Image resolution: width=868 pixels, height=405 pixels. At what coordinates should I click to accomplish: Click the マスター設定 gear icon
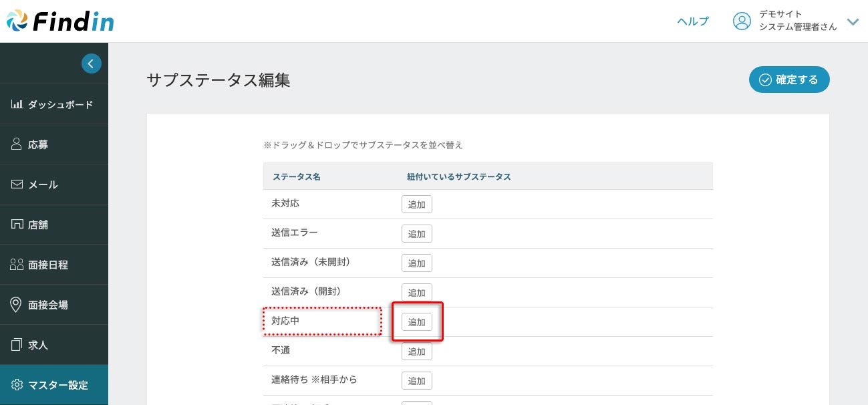(17, 385)
